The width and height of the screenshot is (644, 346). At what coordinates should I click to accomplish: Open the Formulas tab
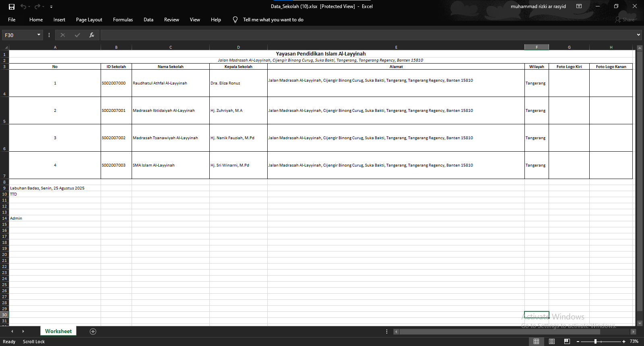point(123,20)
